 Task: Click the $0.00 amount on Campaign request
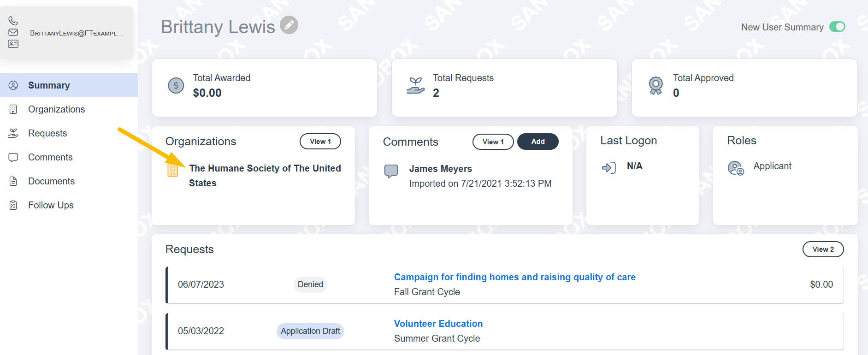(x=821, y=284)
